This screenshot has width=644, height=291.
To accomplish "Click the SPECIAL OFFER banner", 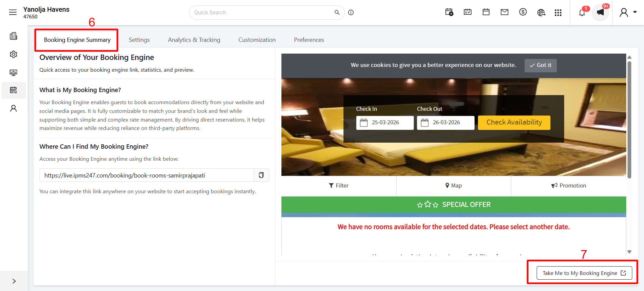I will (x=453, y=205).
